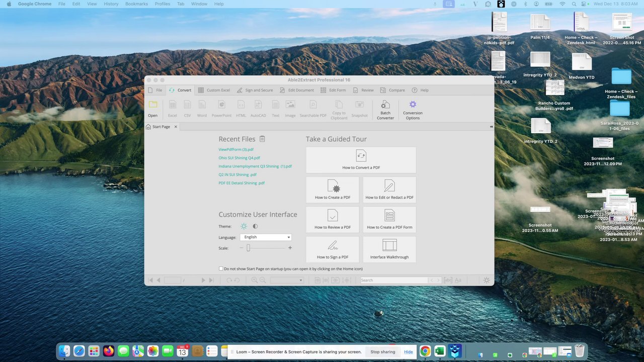Open the Language dropdown
This screenshot has width=644, height=362.
click(266, 237)
